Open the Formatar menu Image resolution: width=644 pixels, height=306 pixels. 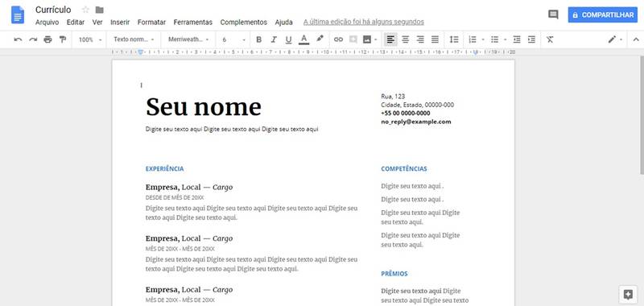point(151,23)
